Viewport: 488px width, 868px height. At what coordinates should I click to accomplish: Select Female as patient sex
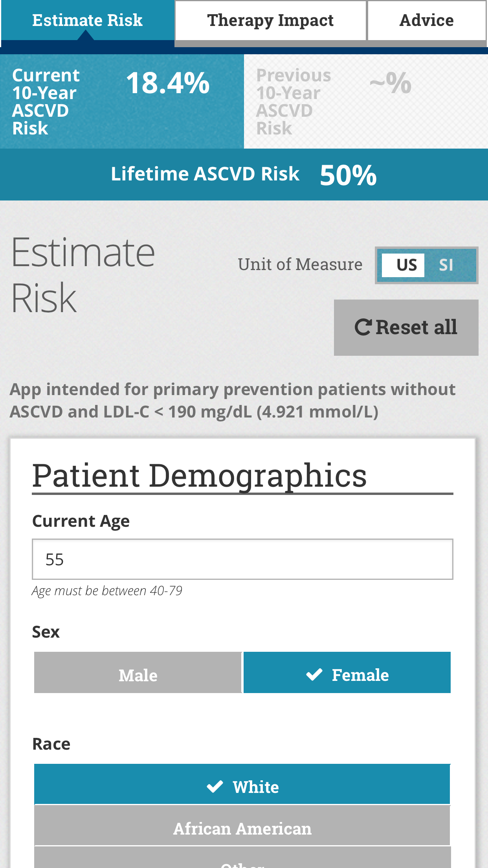click(x=347, y=672)
